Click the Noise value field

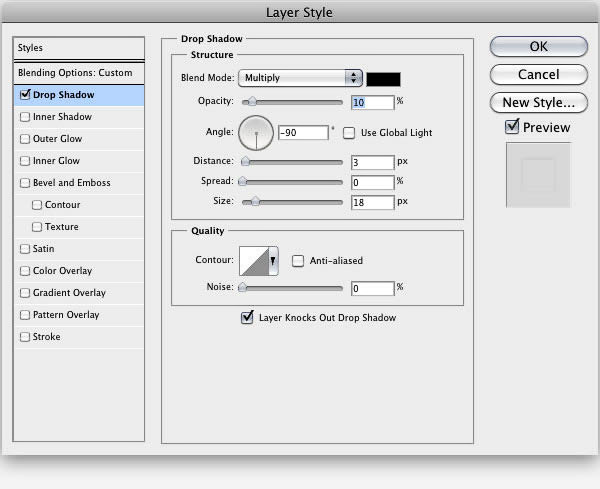(372, 288)
